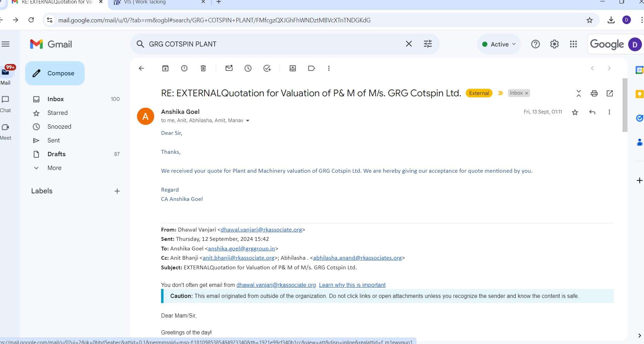Open dhawal.vanjari@rkassociate.org link in From line
The image size is (644, 344).
(261, 230)
